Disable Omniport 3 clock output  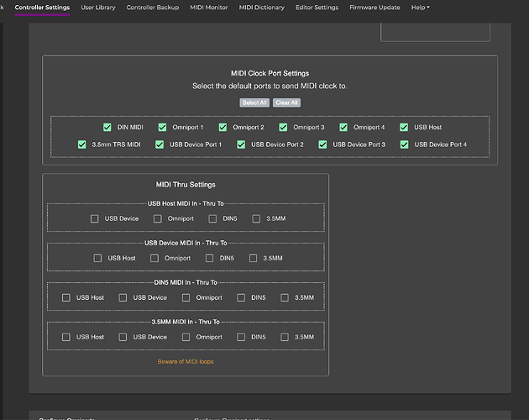coord(285,128)
